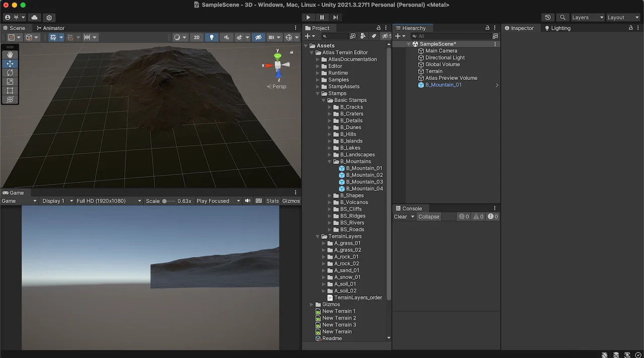
Task: Open the Play Focused dropdown
Action: click(217, 201)
